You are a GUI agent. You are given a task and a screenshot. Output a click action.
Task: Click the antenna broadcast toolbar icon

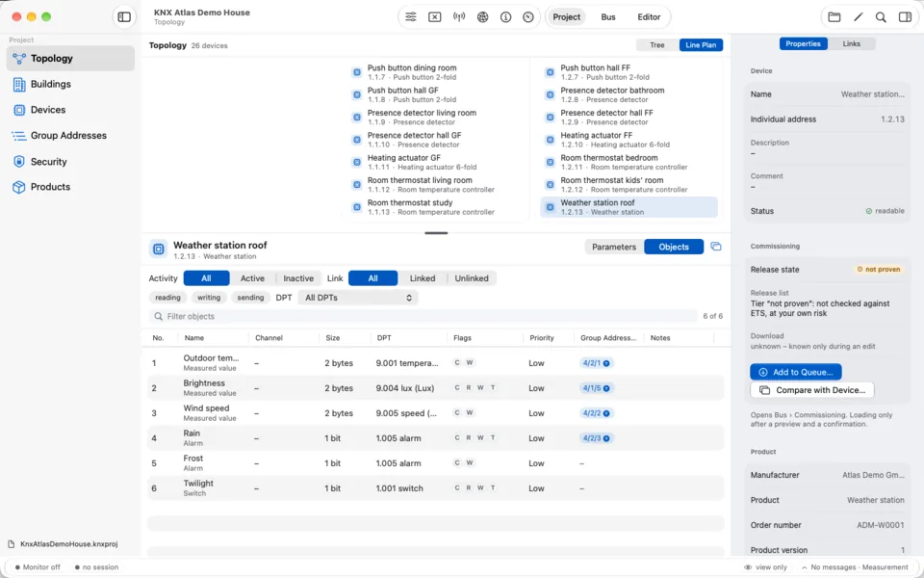459,17
